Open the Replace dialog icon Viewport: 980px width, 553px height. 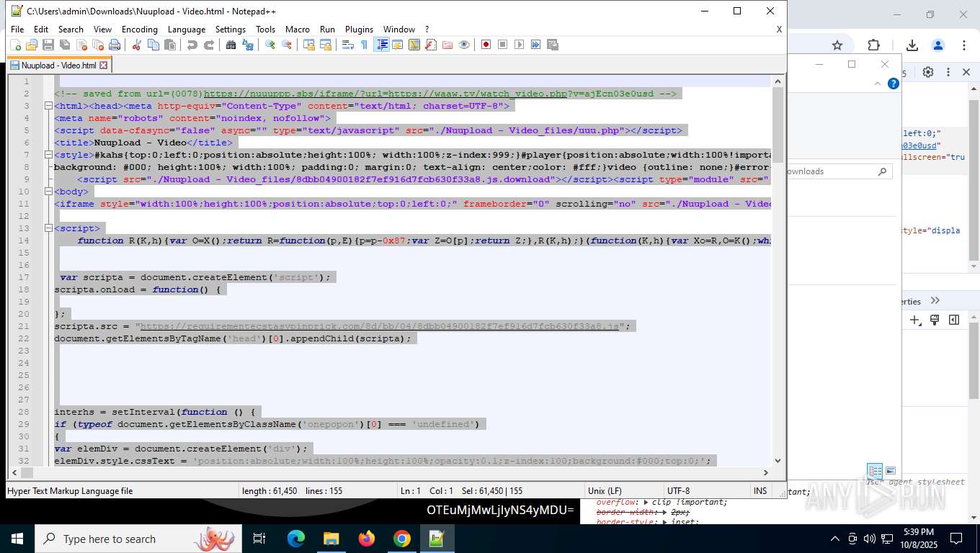(x=248, y=45)
